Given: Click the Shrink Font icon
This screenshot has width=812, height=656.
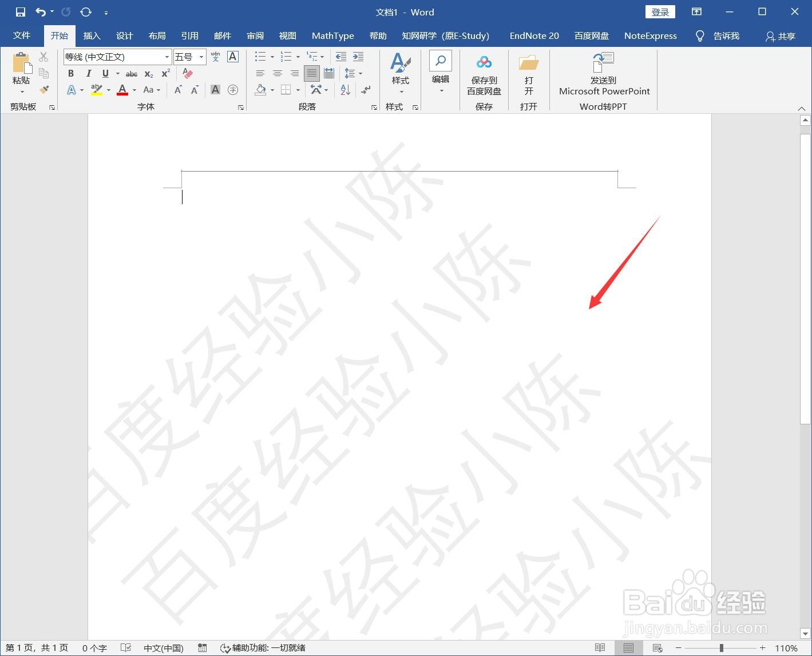Looking at the screenshot, I should pyautogui.click(x=195, y=90).
